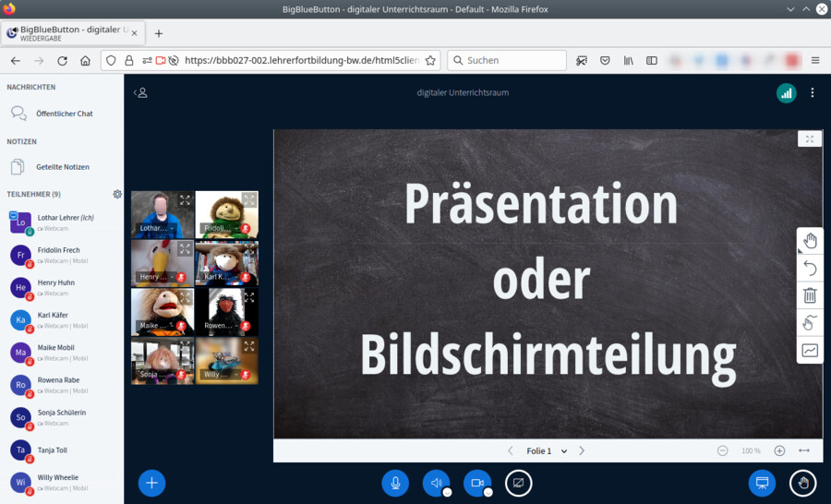This screenshot has width=831, height=504.
Task: Open the whiteboard hand/pan tool
Action: (x=810, y=241)
